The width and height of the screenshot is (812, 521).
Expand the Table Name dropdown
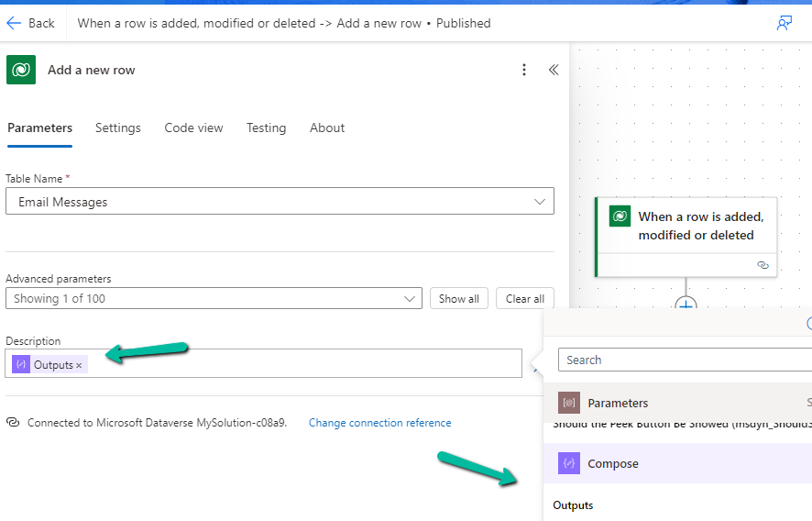[280, 201]
